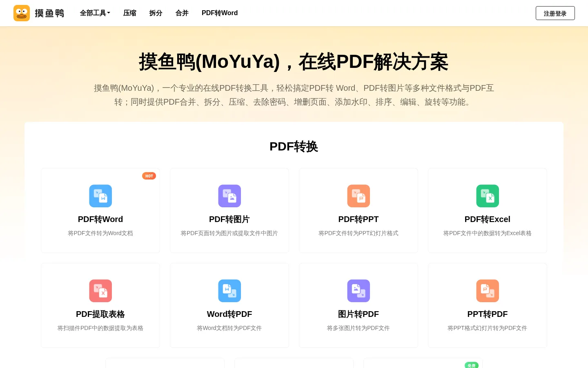This screenshot has width=588, height=368.
Task: Click the HOT badge on PDF转Word card
Action: coord(149,176)
